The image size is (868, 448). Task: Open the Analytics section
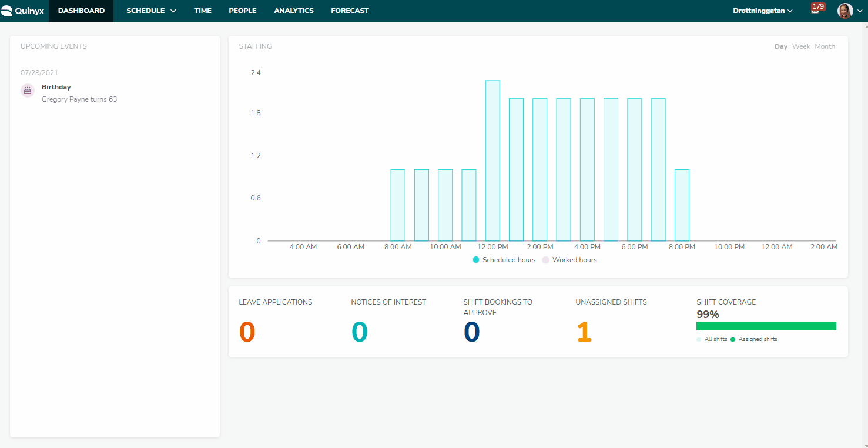click(294, 11)
